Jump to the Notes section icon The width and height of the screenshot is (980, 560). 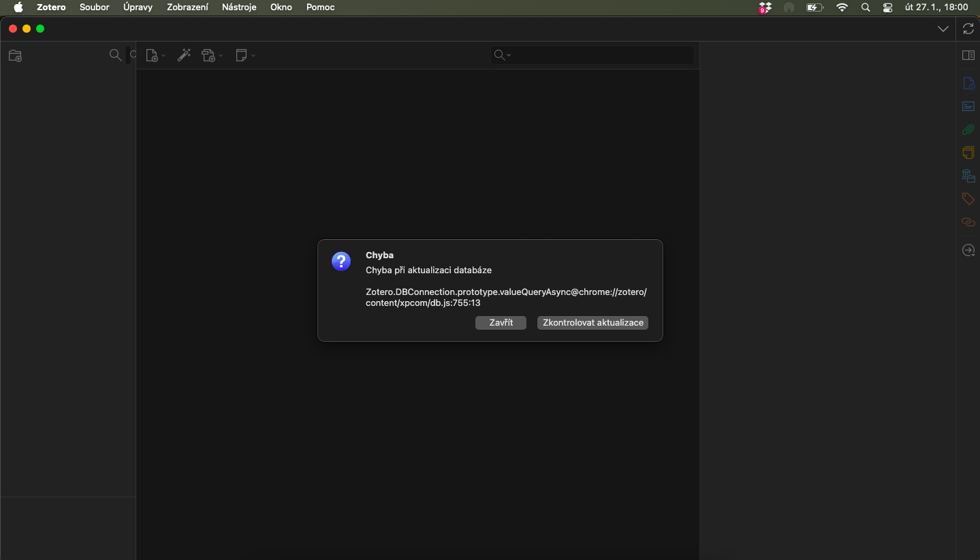(968, 153)
